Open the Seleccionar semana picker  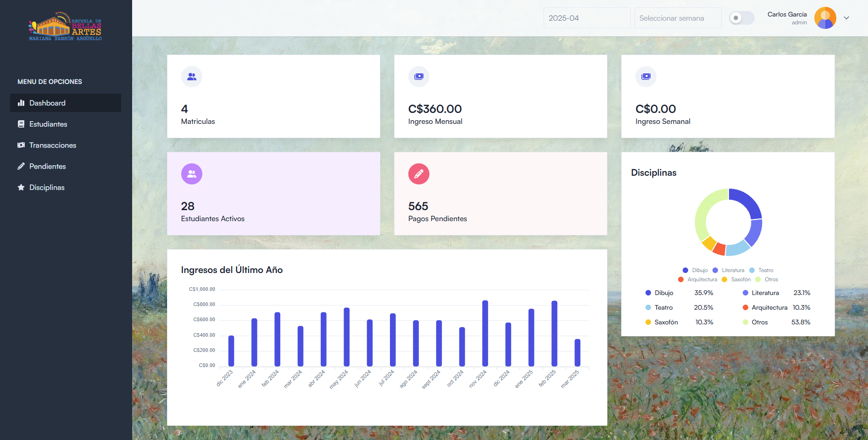pyautogui.click(x=677, y=18)
